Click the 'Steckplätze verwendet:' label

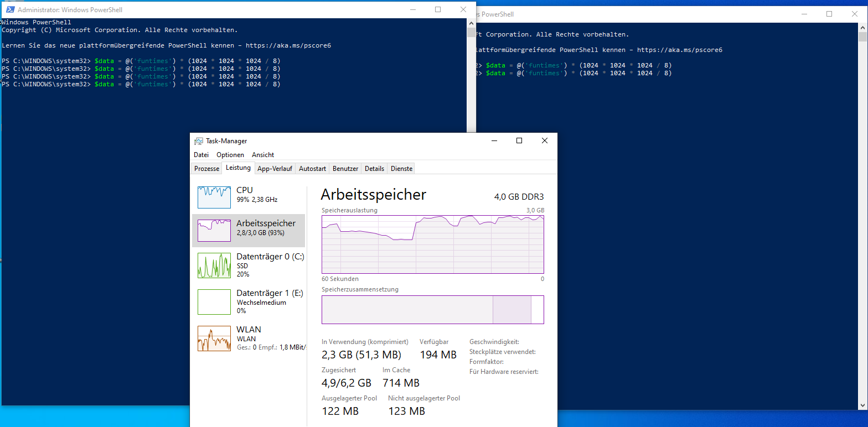point(502,352)
